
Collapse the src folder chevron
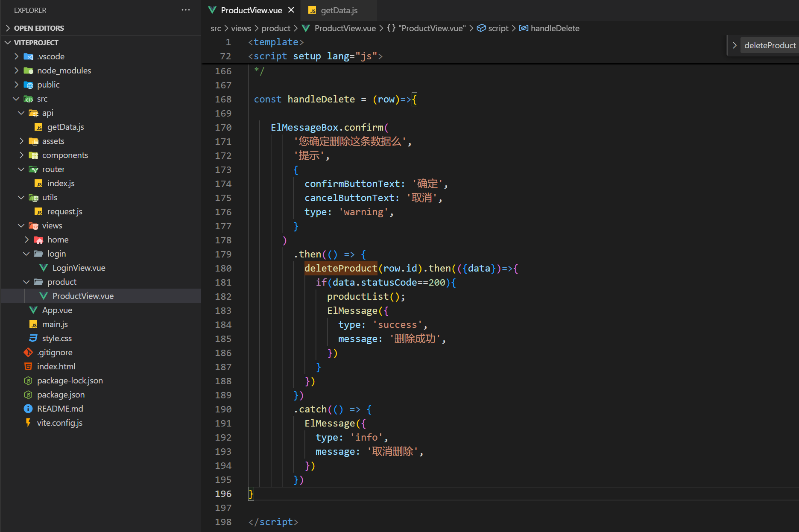click(17, 99)
